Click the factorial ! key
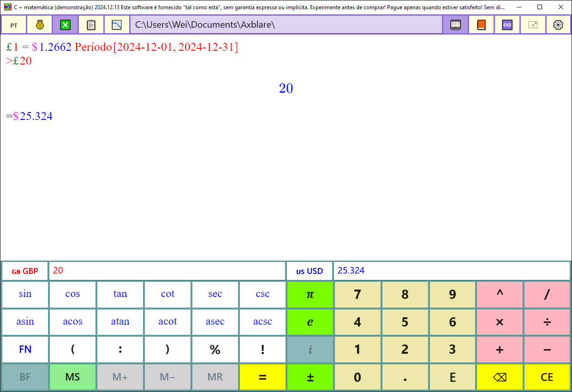Screen dimensions: 572x392 coord(263,350)
